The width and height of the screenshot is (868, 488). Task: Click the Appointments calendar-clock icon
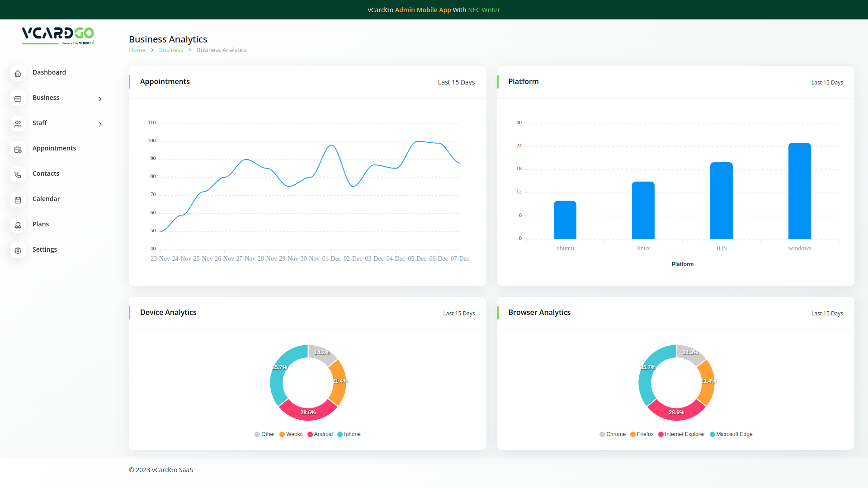tap(18, 149)
